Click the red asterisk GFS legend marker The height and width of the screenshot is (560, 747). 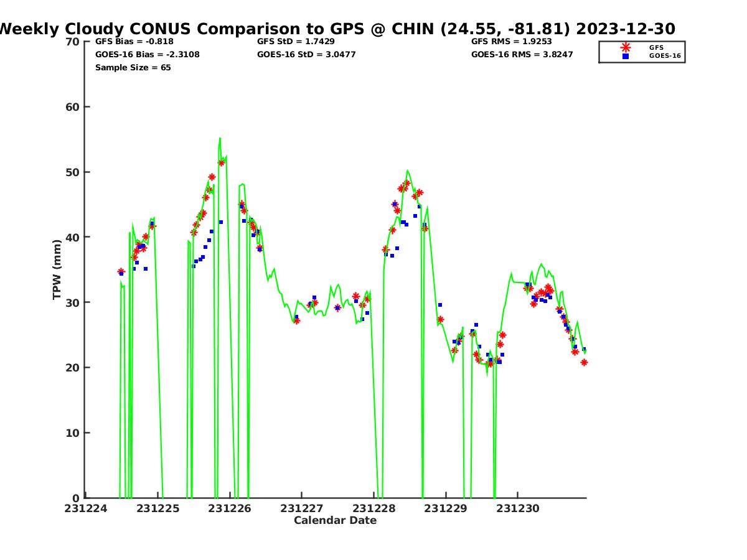pos(626,47)
